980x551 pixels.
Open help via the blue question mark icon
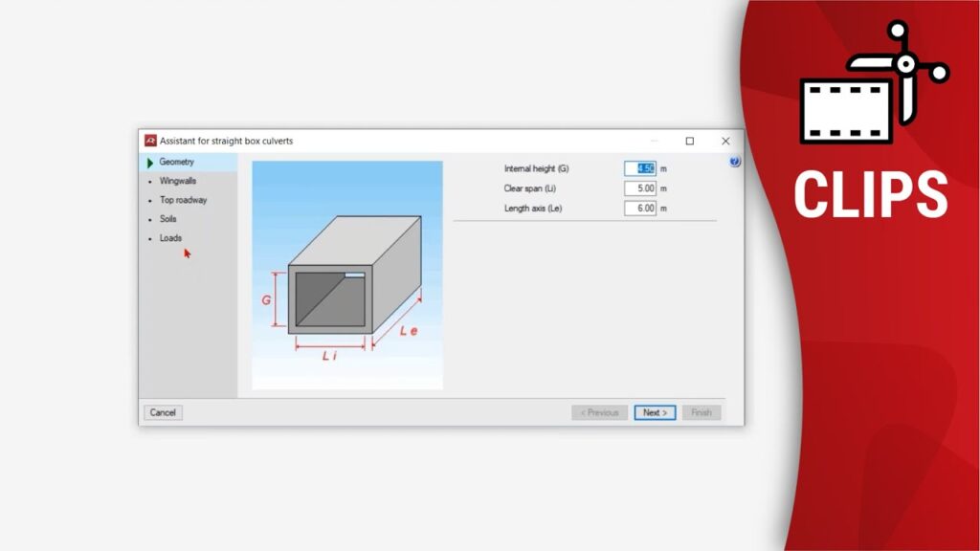[x=734, y=162]
